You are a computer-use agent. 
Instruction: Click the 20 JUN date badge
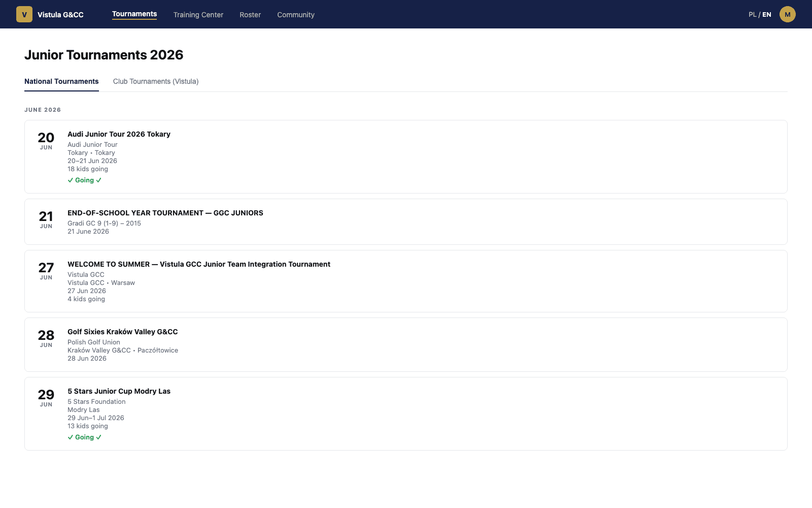point(46,141)
